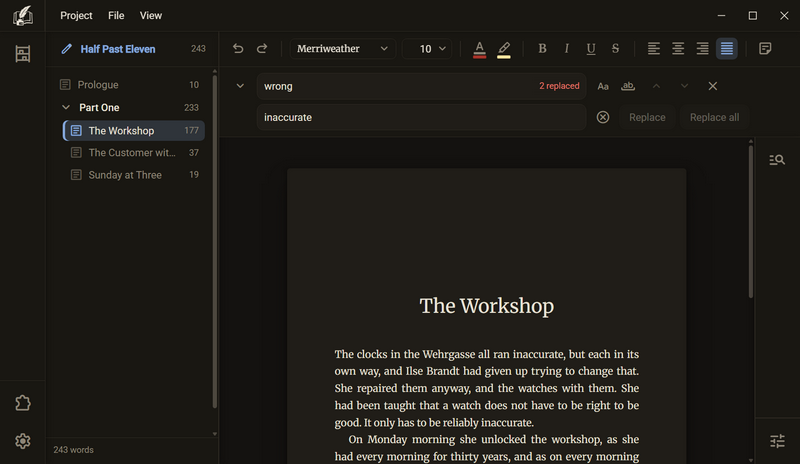Open the corkboard view in left sidebar
Image resolution: width=800 pixels, height=464 pixels.
(22, 54)
